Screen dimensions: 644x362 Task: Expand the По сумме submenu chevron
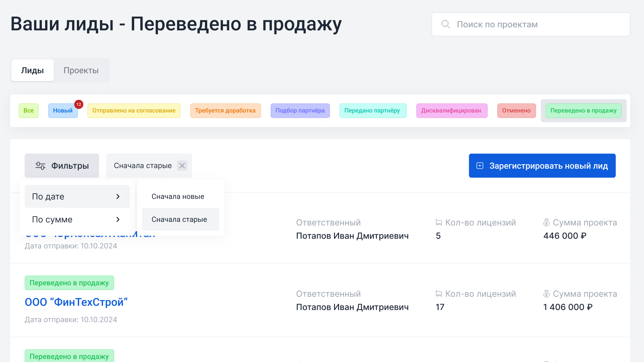(118, 220)
